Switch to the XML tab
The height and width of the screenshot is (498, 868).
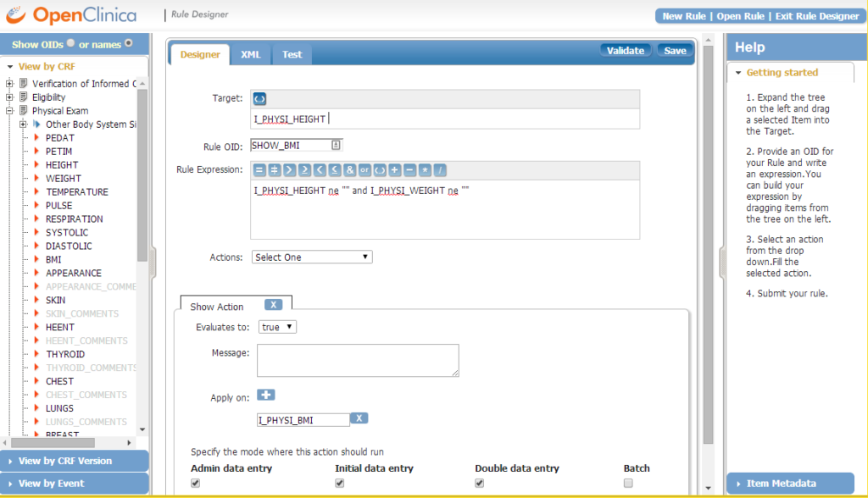point(251,54)
